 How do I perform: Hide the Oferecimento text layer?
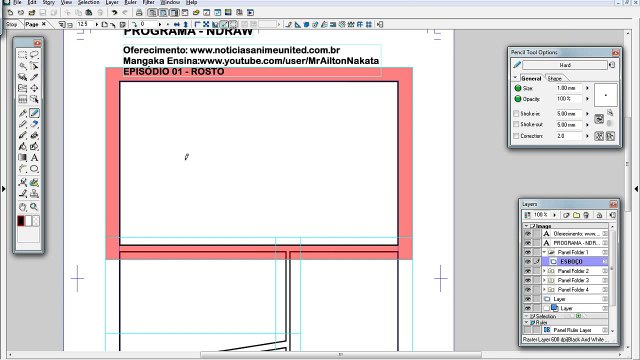click(528, 233)
